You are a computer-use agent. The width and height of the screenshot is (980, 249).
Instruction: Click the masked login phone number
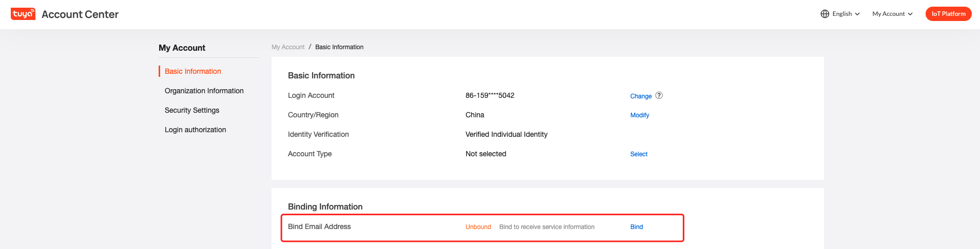point(490,95)
